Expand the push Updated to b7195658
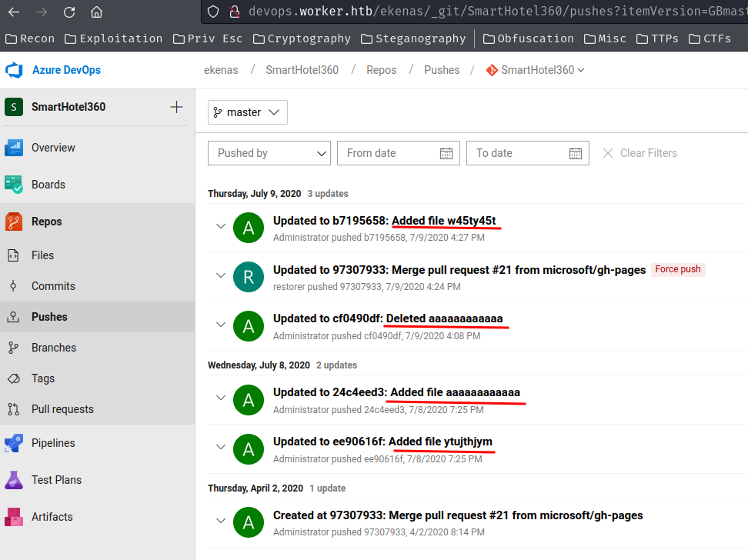Image resolution: width=748 pixels, height=560 pixels. pos(220,226)
